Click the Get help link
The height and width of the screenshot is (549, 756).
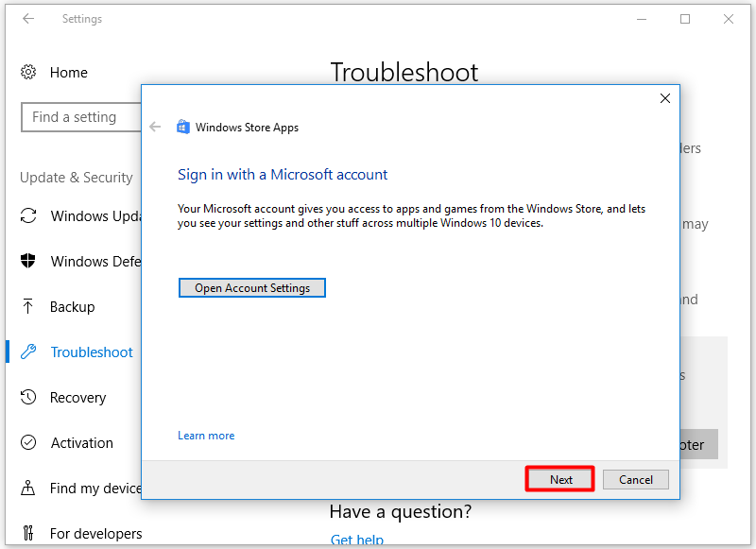click(357, 540)
